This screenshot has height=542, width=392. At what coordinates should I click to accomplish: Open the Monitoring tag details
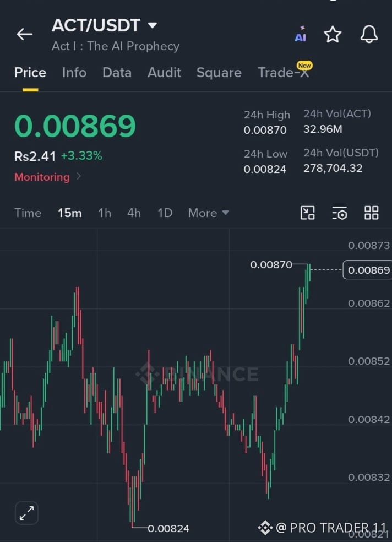pyautogui.click(x=48, y=177)
